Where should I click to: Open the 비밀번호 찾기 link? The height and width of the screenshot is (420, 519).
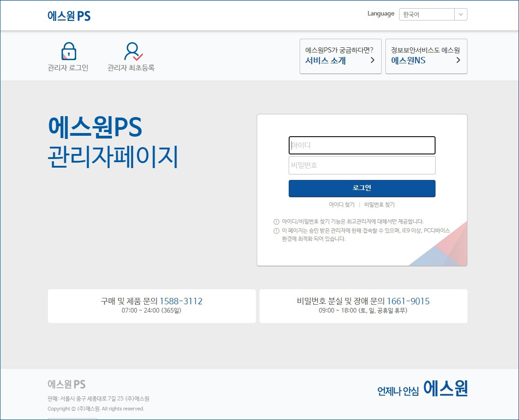click(x=379, y=205)
